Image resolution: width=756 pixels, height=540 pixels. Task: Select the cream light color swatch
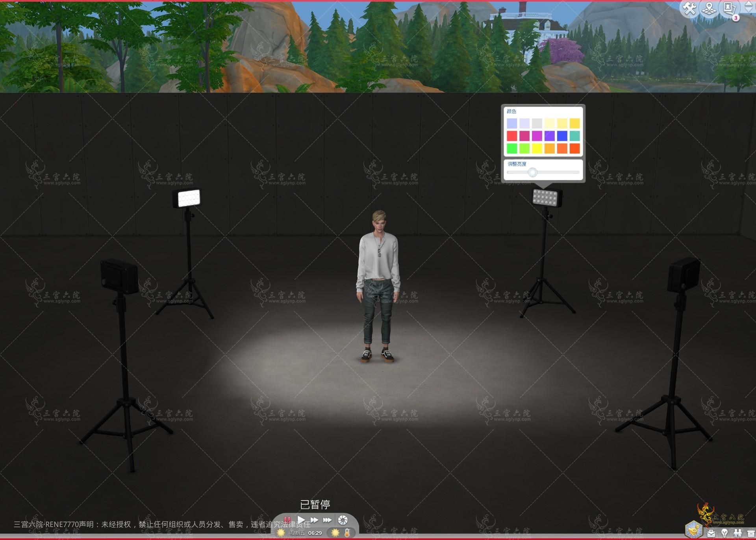(x=550, y=123)
